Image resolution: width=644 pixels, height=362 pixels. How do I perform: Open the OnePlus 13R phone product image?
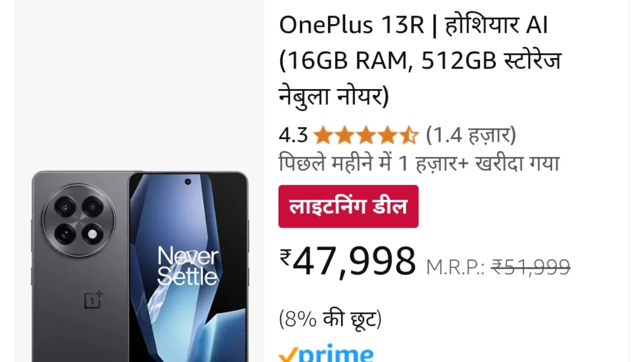(x=140, y=266)
